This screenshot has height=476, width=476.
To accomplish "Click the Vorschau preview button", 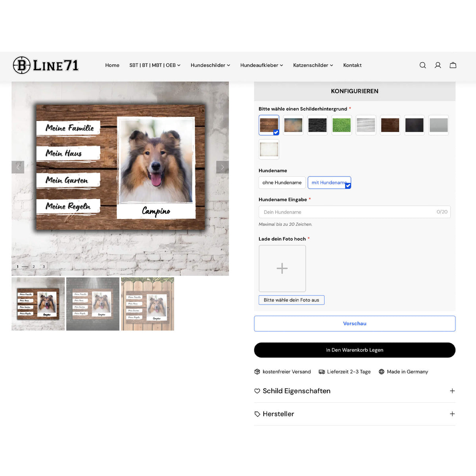I will click(x=355, y=324).
